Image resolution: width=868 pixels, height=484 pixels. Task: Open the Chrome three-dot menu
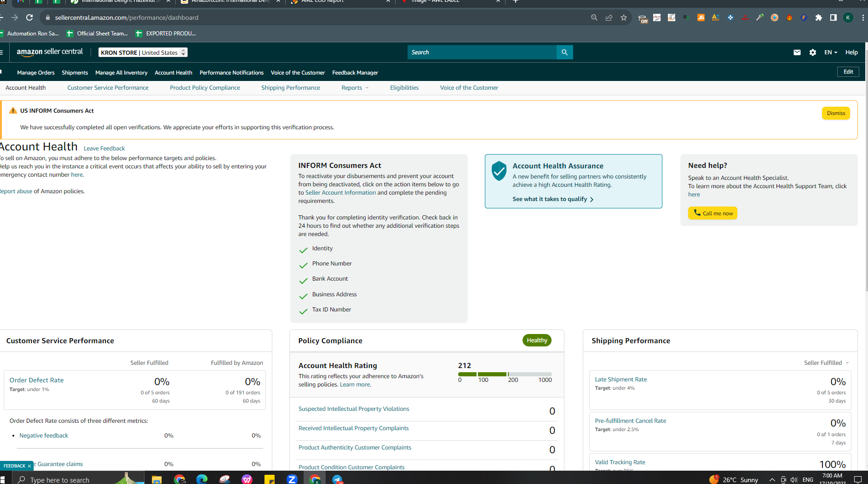coord(863,17)
